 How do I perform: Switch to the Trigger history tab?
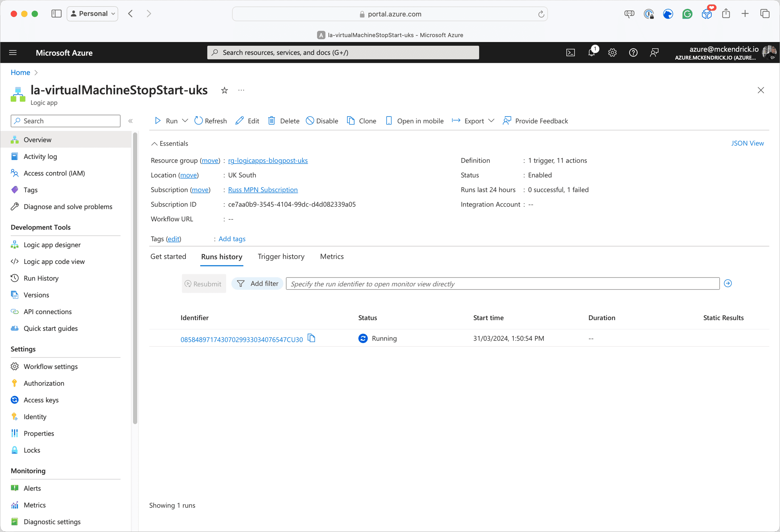pos(281,256)
